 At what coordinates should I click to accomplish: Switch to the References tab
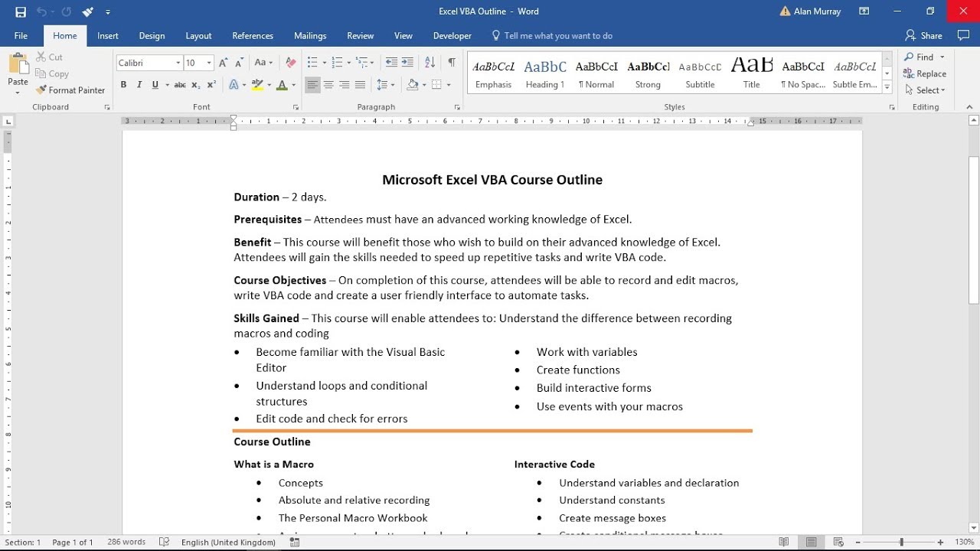pos(253,36)
